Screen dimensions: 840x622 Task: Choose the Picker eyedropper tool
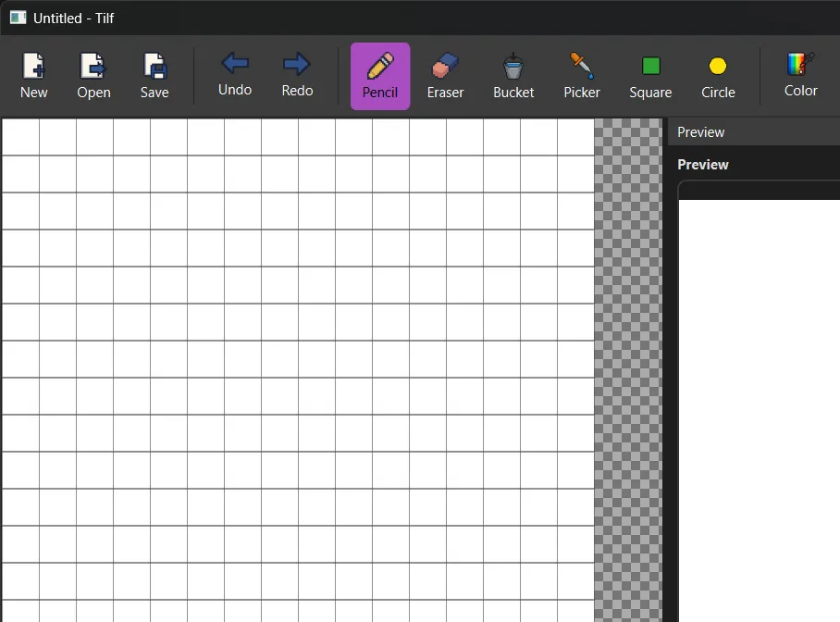pyautogui.click(x=582, y=76)
